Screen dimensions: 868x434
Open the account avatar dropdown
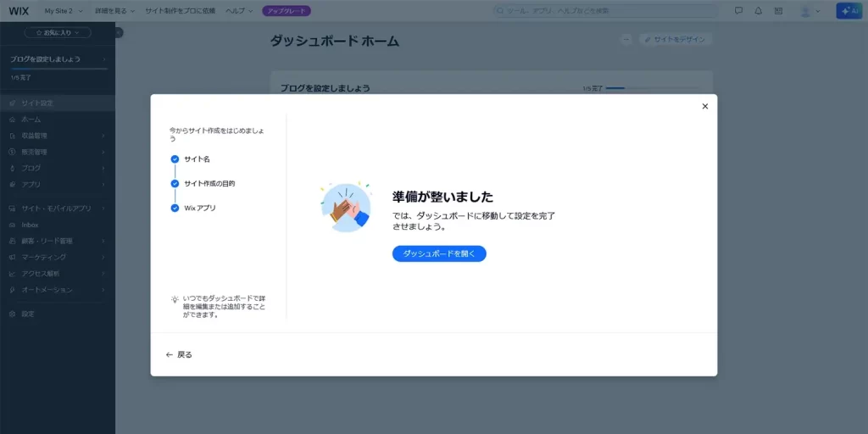809,11
